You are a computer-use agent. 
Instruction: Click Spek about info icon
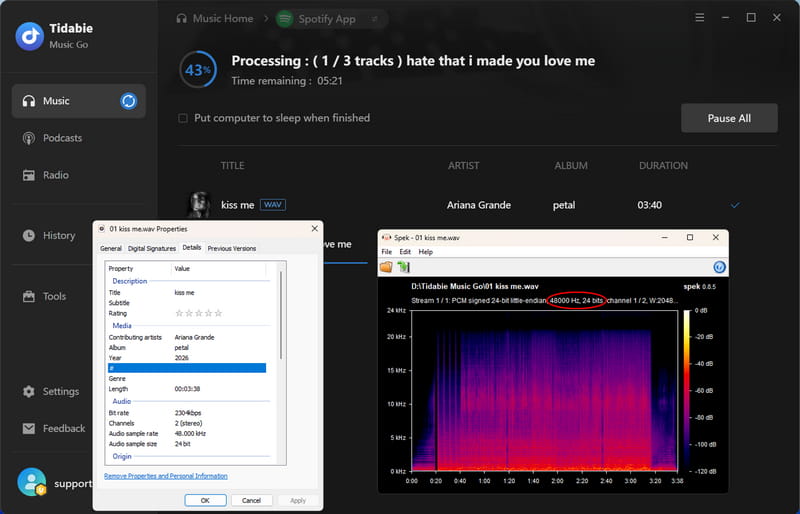click(x=719, y=266)
